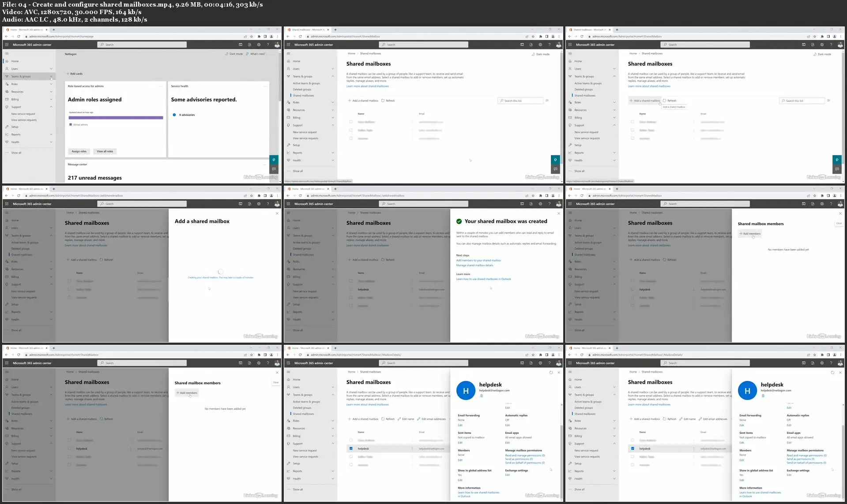This screenshot has width=847, height=504.
Task: Close the 'Your shared mailbox was created' panel
Action: click(x=558, y=213)
